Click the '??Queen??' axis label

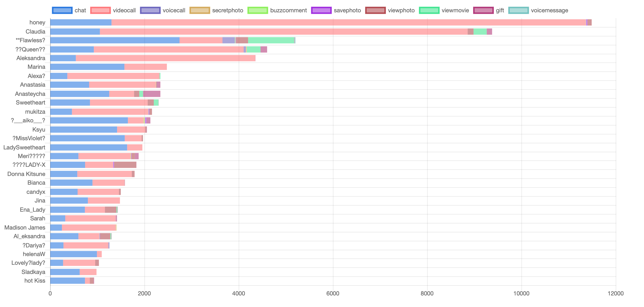pos(31,49)
